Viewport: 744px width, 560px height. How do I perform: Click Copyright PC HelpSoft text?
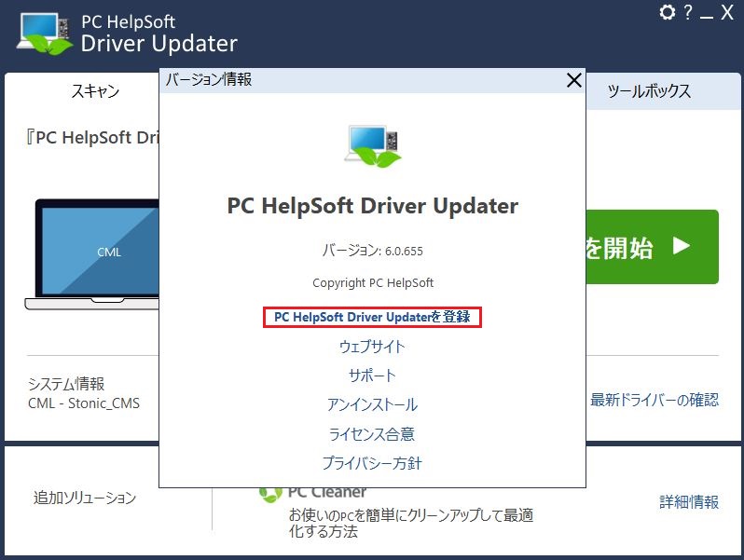[x=373, y=283]
